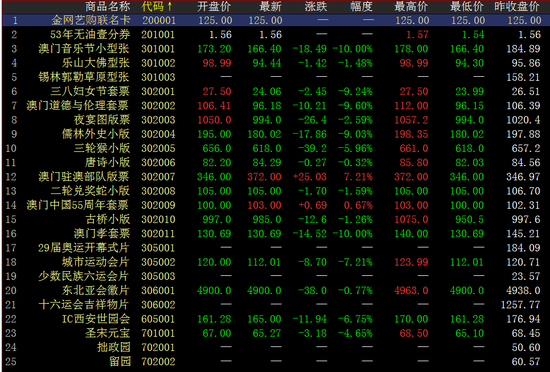This screenshot has width=550, height=372.
Task: Select 澳门道德与伦理套票
Action: [78, 106]
